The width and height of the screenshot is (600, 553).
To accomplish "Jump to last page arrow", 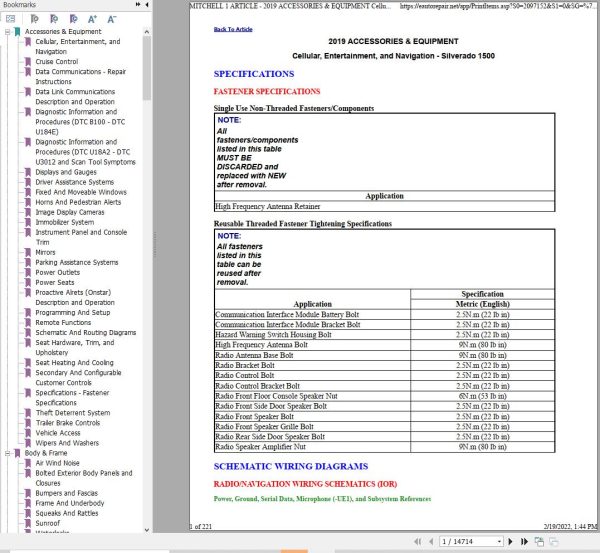I will [524, 542].
